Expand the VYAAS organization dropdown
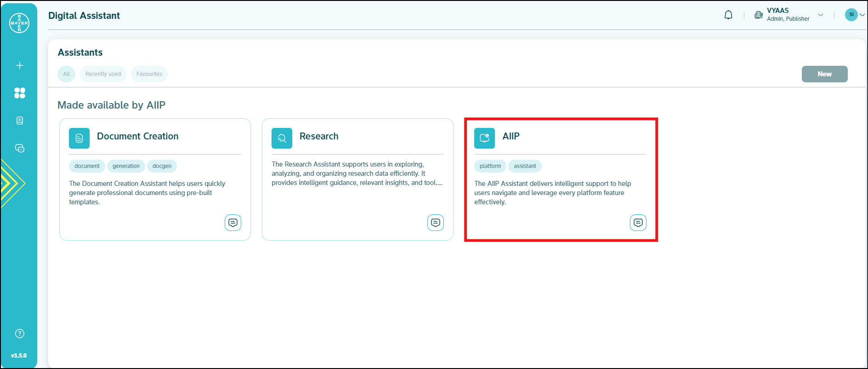The width and height of the screenshot is (868, 369). (x=821, y=15)
